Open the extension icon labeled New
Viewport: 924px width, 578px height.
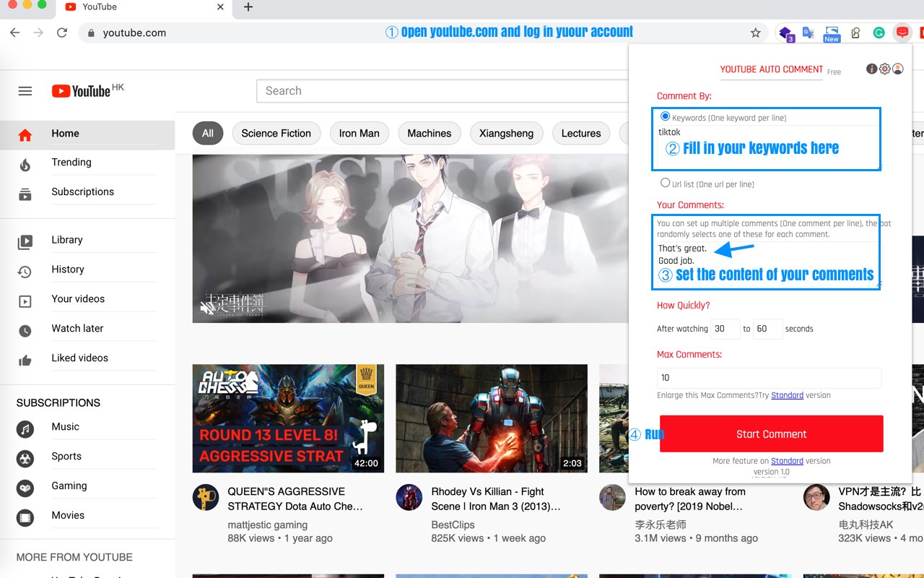point(832,33)
